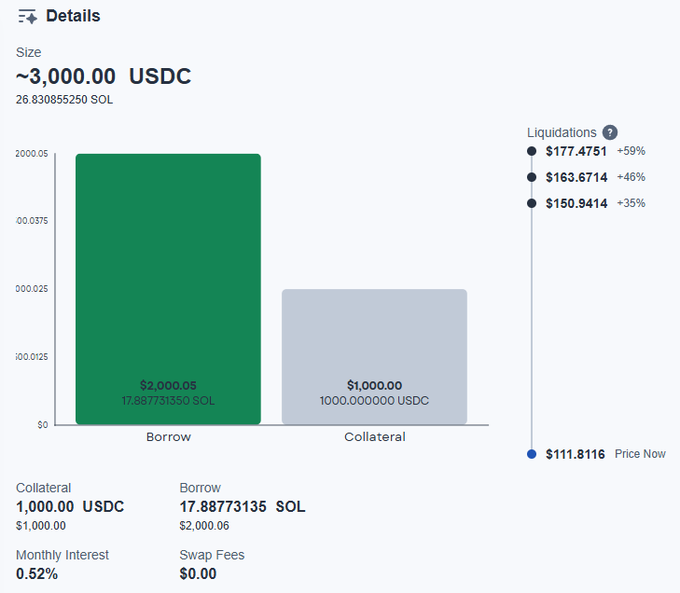
Task: Click the $0 y-axis label
Action: point(42,425)
